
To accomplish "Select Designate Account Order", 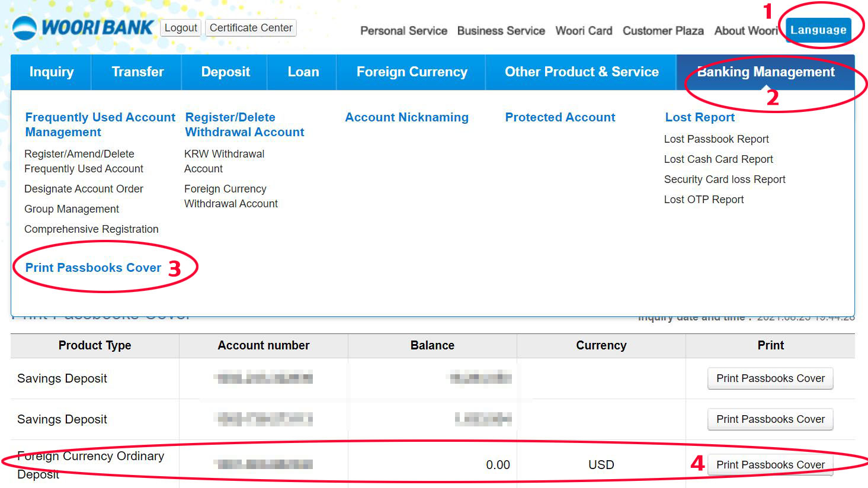I will pos(84,189).
